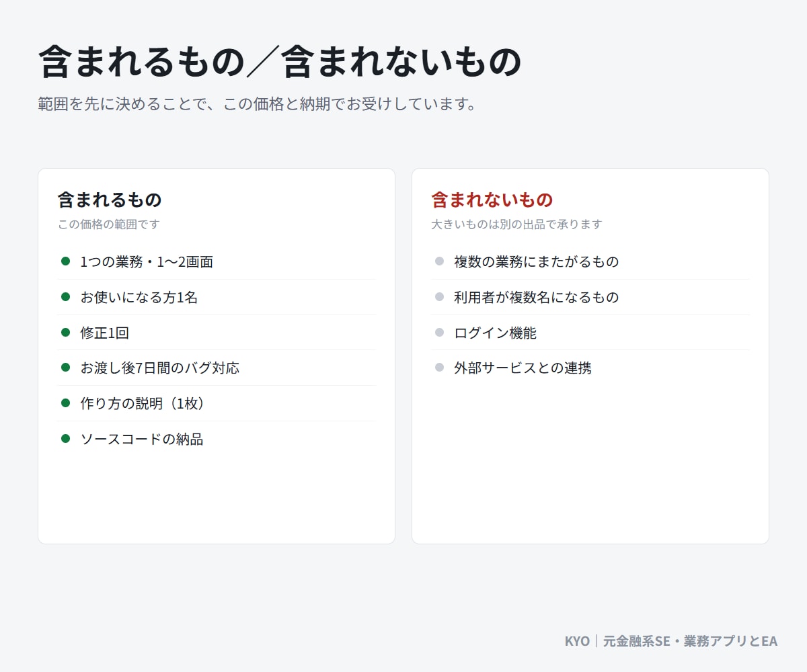This screenshot has height=672, width=807.
Task: Click the gray bullet beside ログイン機能
Action: coord(439,332)
